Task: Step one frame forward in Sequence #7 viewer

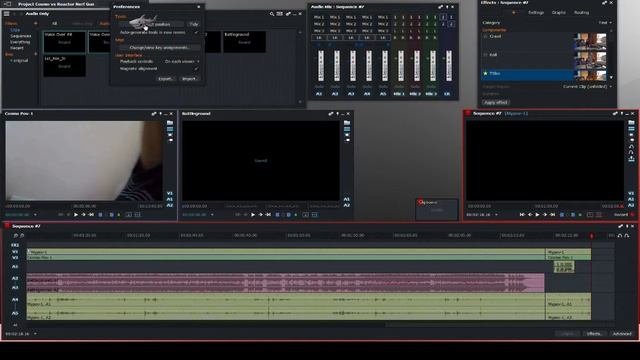Action: pyautogui.click(x=544, y=215)
